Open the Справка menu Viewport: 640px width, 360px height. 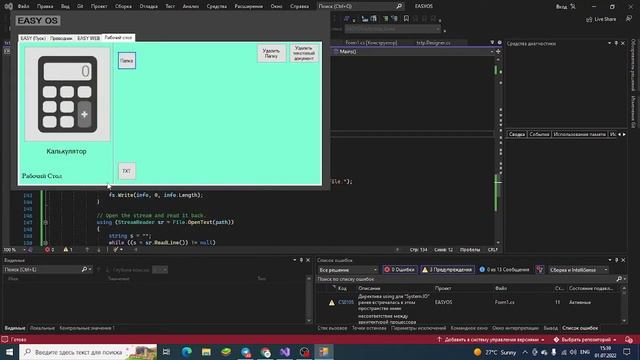point(299,6)
